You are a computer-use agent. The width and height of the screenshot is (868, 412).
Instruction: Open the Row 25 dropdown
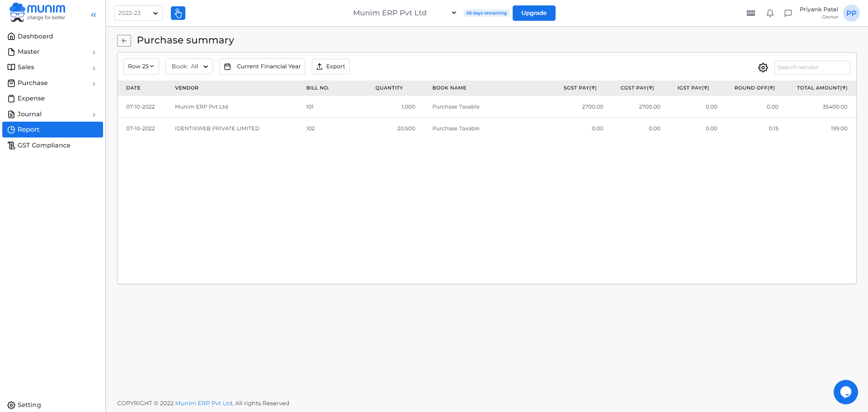141,66
